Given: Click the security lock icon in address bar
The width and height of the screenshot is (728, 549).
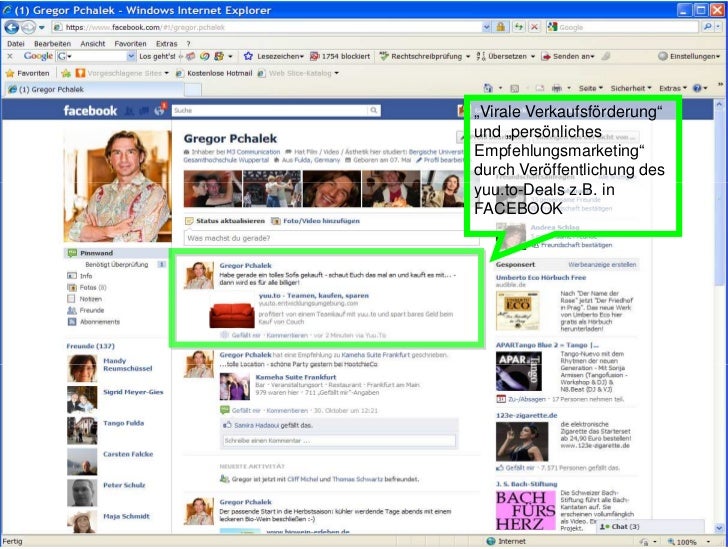Looking at the screenshot, I should (x=500, y=27).
